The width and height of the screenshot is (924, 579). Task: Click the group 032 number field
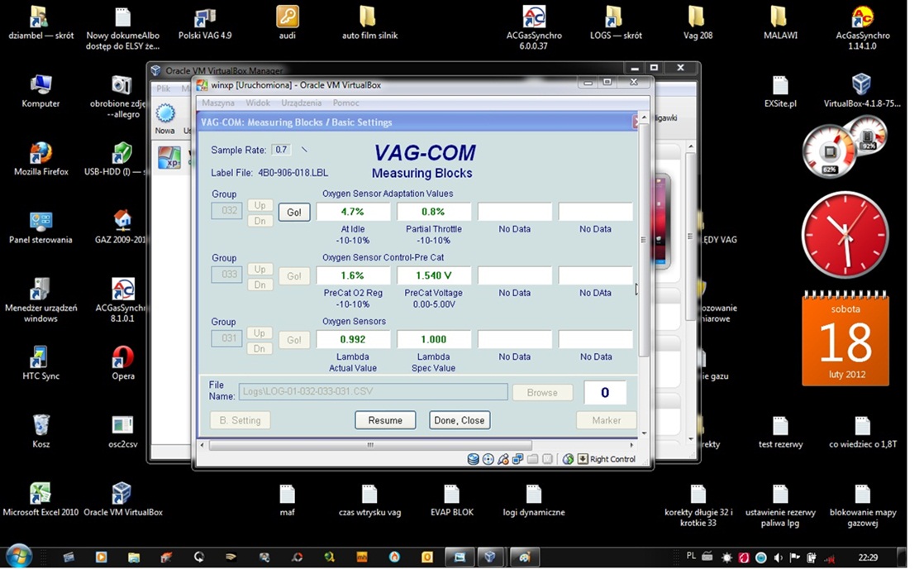pyautogui.click(x=227, y=210)
